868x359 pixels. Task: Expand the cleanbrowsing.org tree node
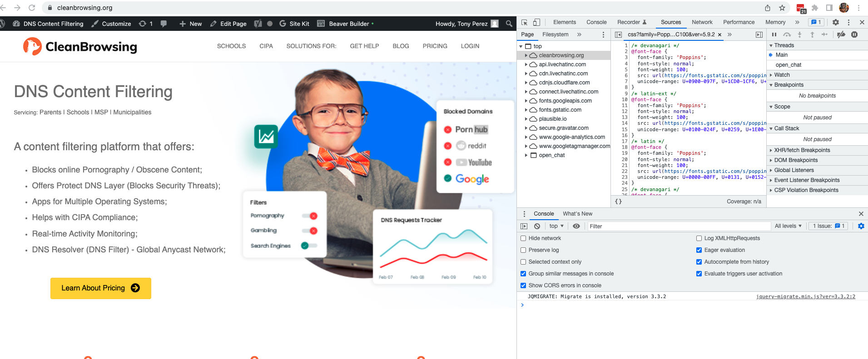pyautogui.click(x=526, y=55)
